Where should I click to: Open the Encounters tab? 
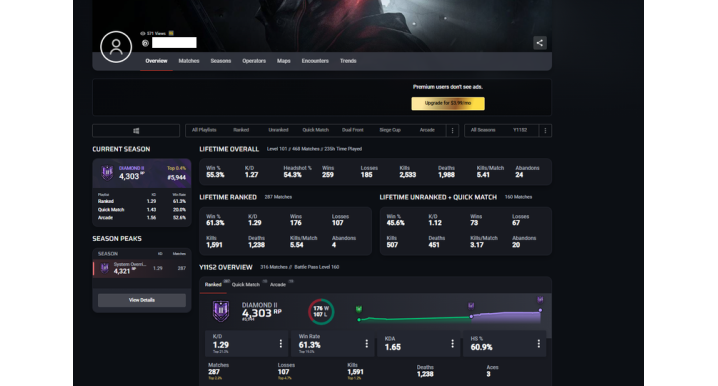click(x=315, y=61)
